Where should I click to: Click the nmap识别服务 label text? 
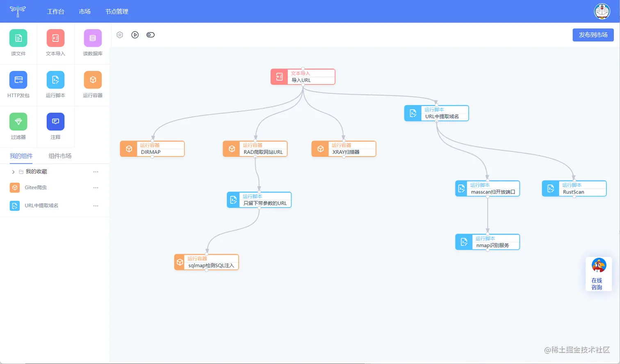492,246
